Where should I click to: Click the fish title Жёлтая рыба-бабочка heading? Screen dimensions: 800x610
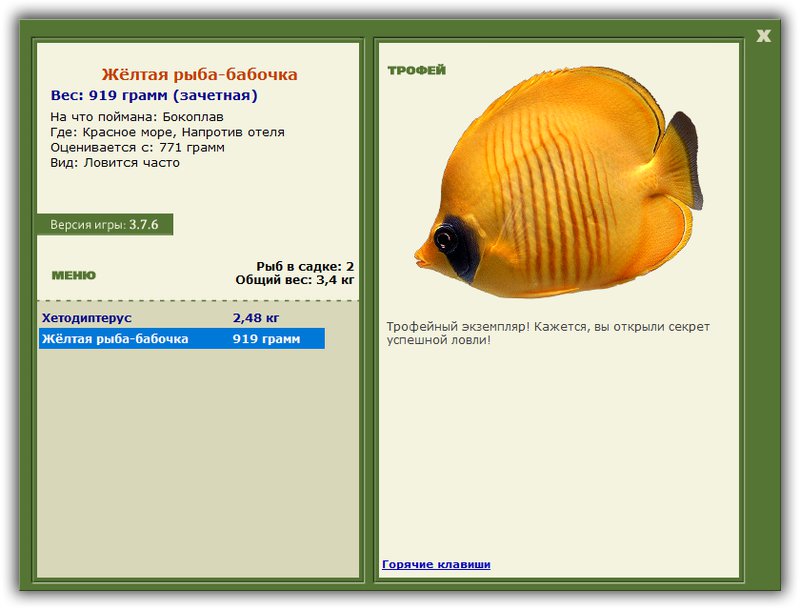(x=199, y=74)
